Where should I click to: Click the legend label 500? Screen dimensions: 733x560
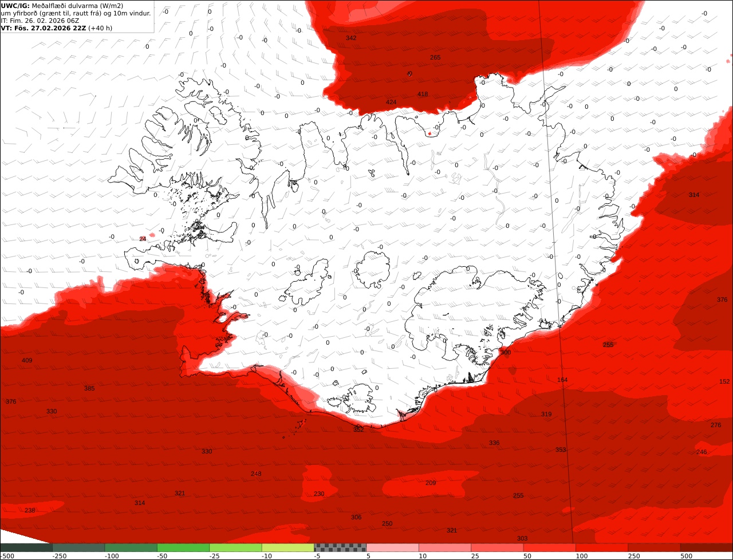[685, 556]
